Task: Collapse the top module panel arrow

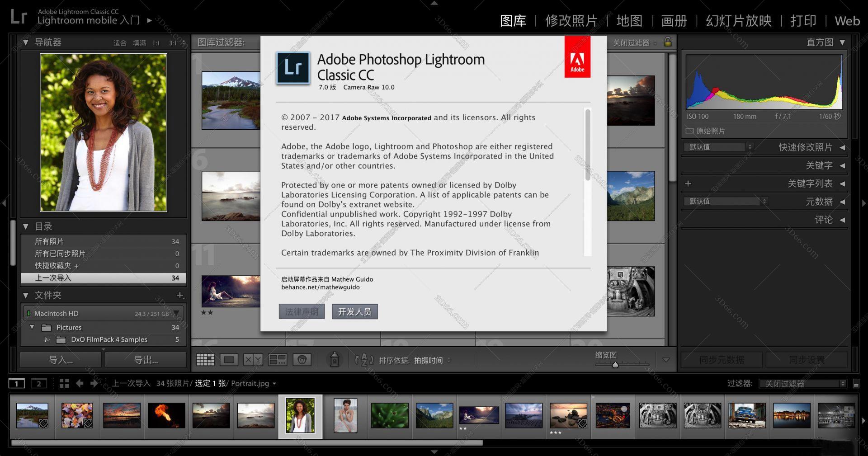Action: [x=434, y=3]
